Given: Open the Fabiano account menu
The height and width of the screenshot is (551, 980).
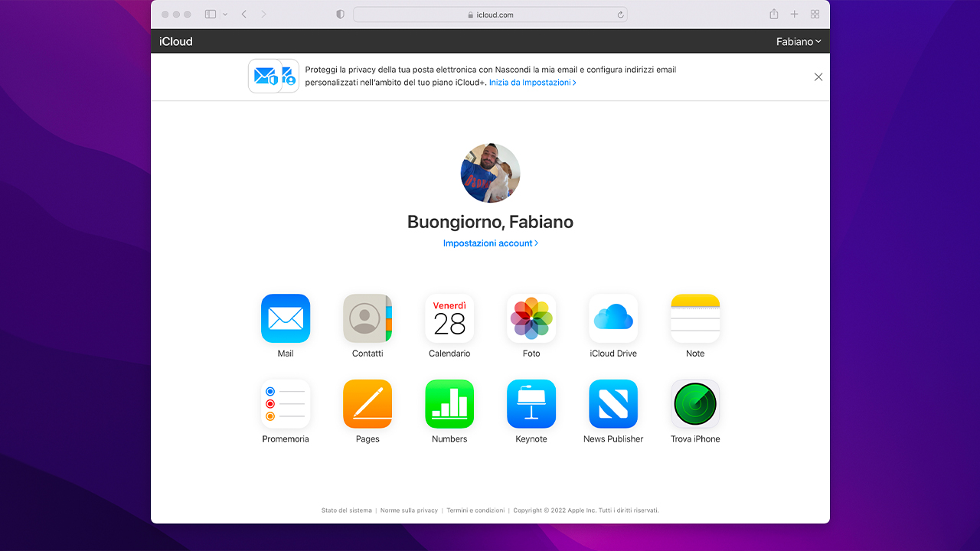Looking at the screenshot, I should coord(798,41).
